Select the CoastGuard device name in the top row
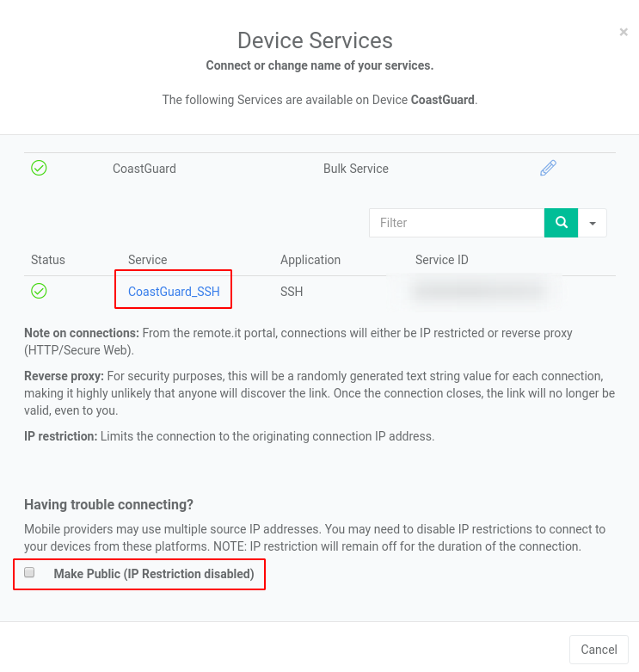The width and height of the screenshot is (639, 672). [144, 169]
